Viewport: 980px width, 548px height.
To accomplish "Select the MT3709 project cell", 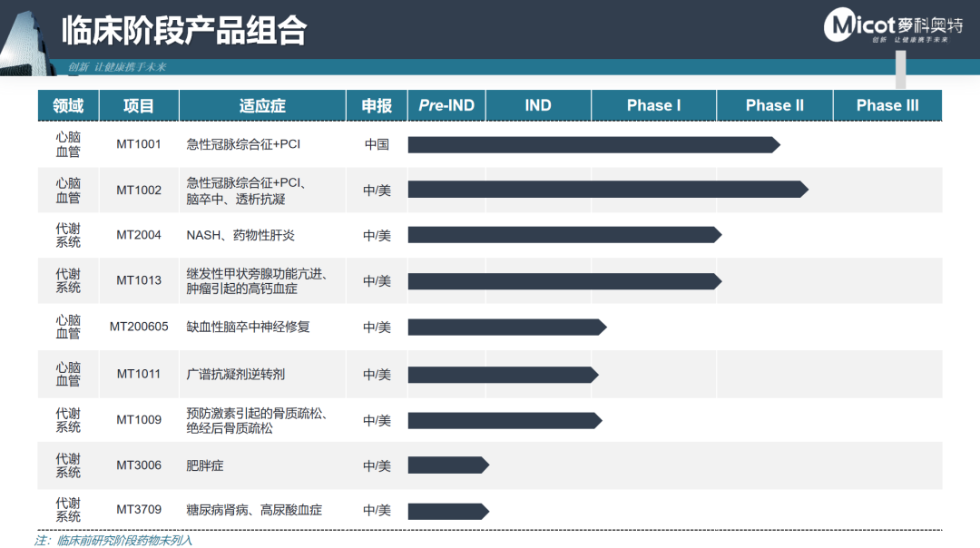I will (x=139, y=510).
